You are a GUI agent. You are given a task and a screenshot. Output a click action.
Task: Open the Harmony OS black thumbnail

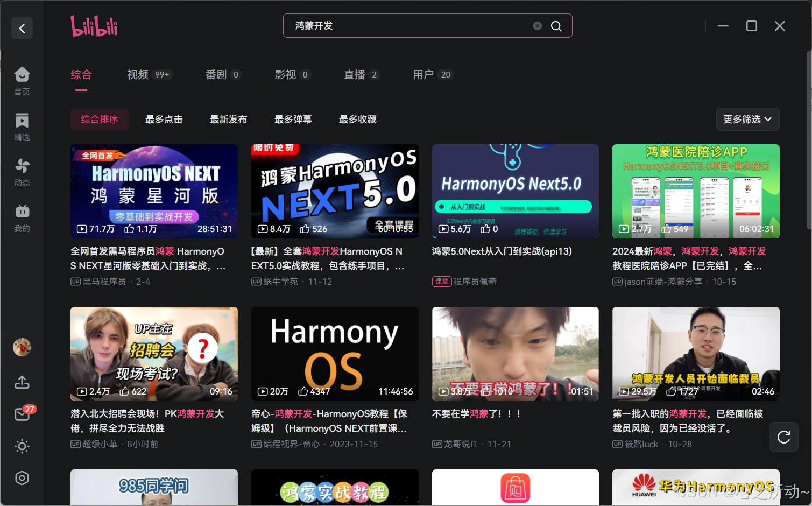335,354
